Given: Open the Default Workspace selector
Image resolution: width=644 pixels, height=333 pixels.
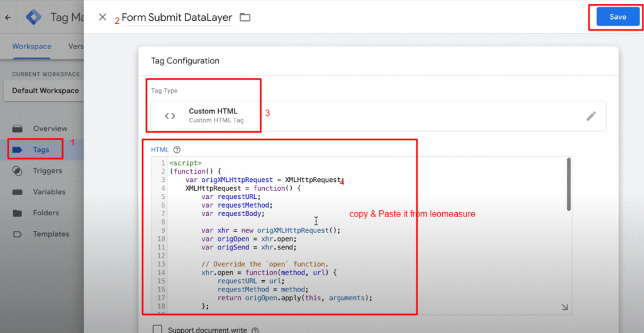Looking at the screenshot, I should pyautogui.click(x=45, y=91).
